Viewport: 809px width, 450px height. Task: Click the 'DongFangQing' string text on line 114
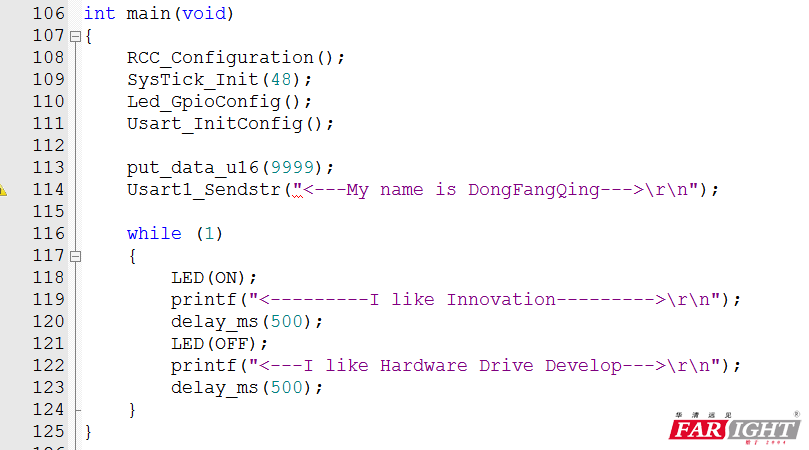pos(534,190)
